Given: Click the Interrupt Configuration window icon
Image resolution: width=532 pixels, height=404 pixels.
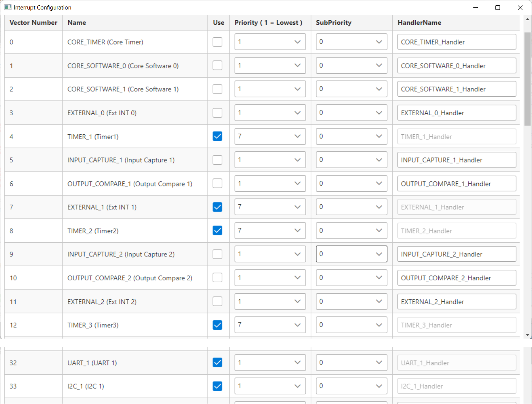Looking at the screenshot, I should point(8,7).
